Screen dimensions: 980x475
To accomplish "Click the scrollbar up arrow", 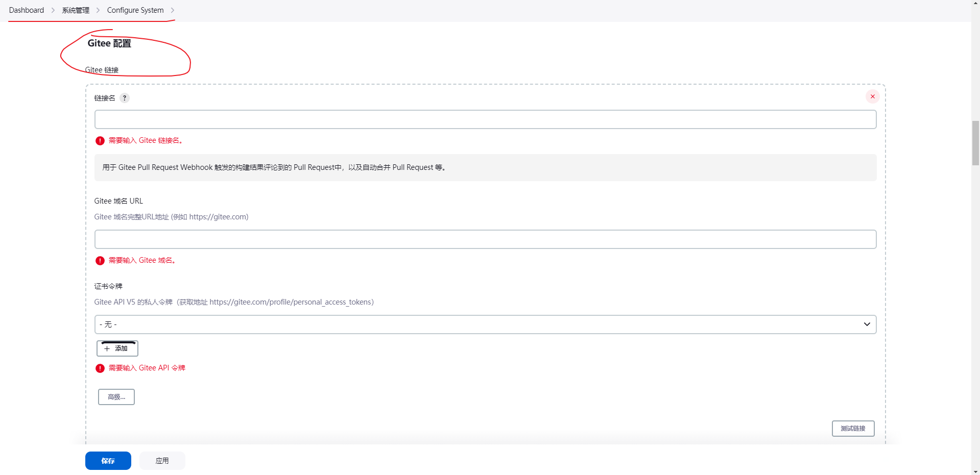I will tap(975, 3).
